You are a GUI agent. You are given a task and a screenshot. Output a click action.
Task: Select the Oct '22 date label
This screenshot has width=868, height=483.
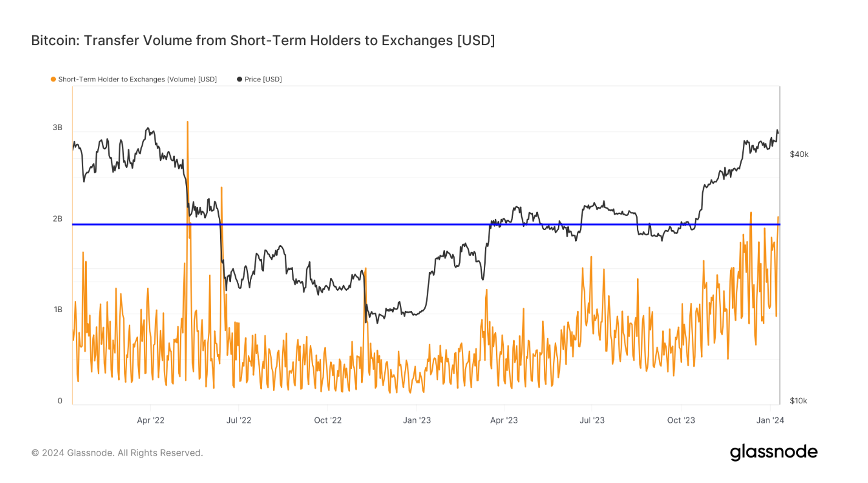coord(328,420)
